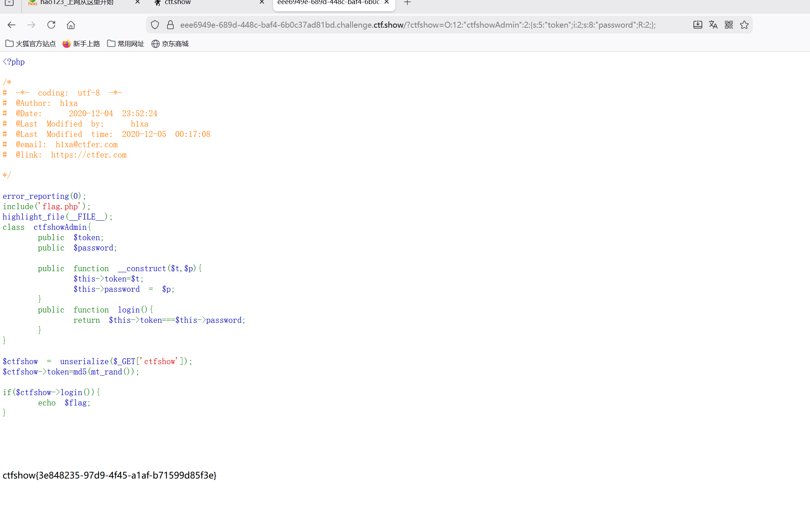
Task: Click the browser back arrow
Action: [11, 25]
